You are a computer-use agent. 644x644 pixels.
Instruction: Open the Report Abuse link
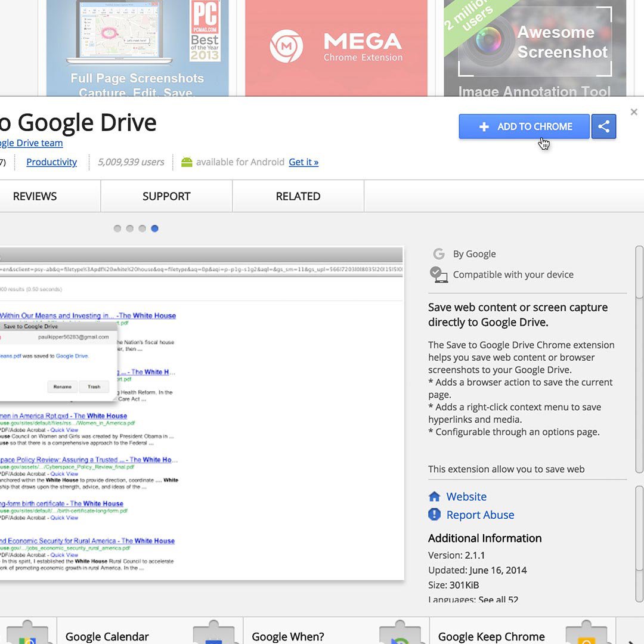coord(480,515)
